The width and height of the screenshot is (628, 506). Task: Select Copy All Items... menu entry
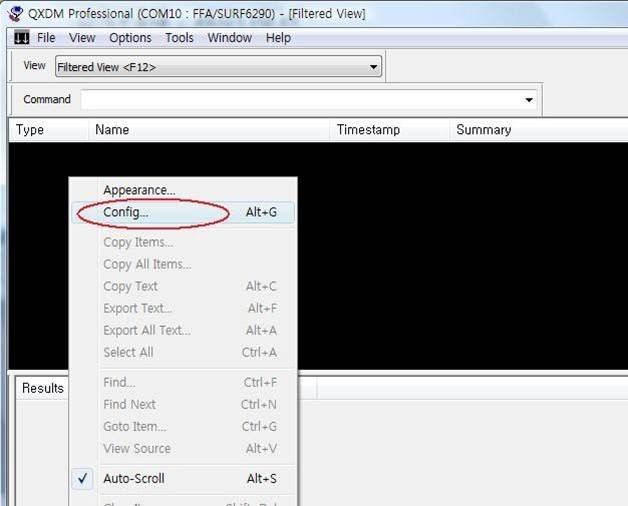183,264
